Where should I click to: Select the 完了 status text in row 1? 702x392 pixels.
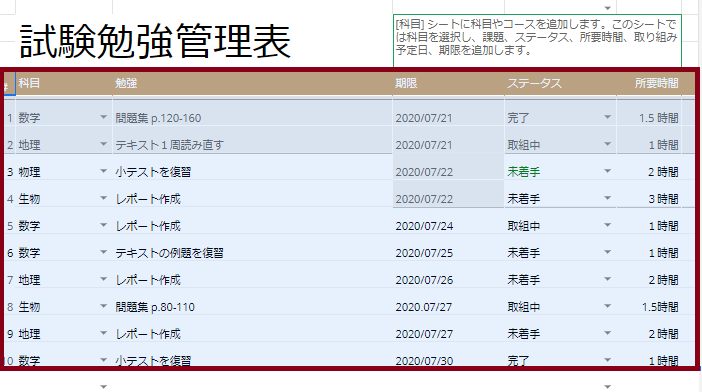[518, 118]
